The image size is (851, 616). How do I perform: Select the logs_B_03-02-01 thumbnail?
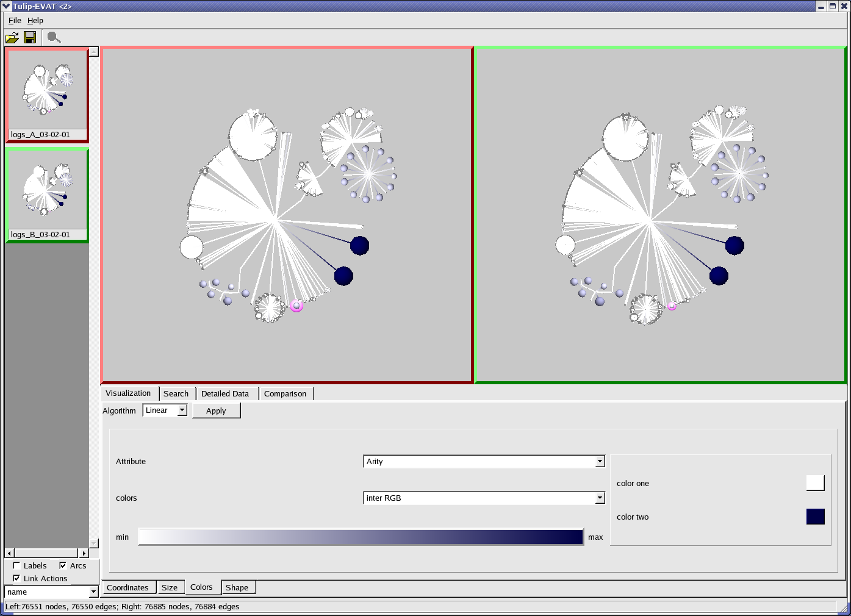[x=46, y=195]
